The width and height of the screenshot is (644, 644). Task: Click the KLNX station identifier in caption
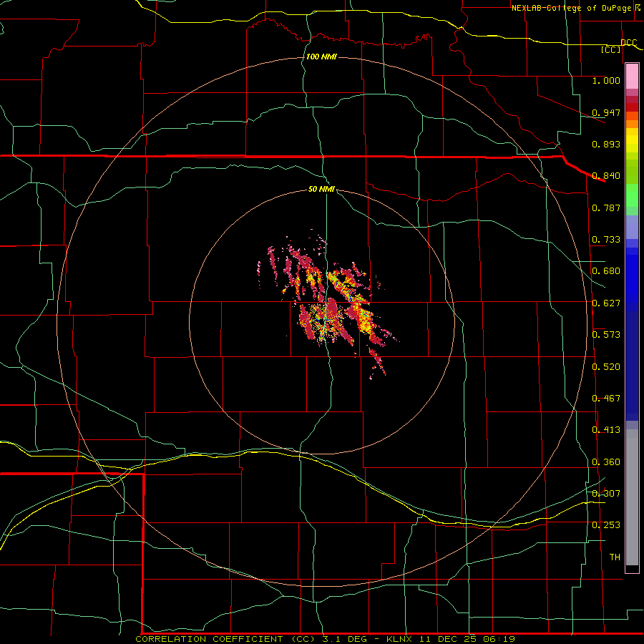click(x=401, y=639)
